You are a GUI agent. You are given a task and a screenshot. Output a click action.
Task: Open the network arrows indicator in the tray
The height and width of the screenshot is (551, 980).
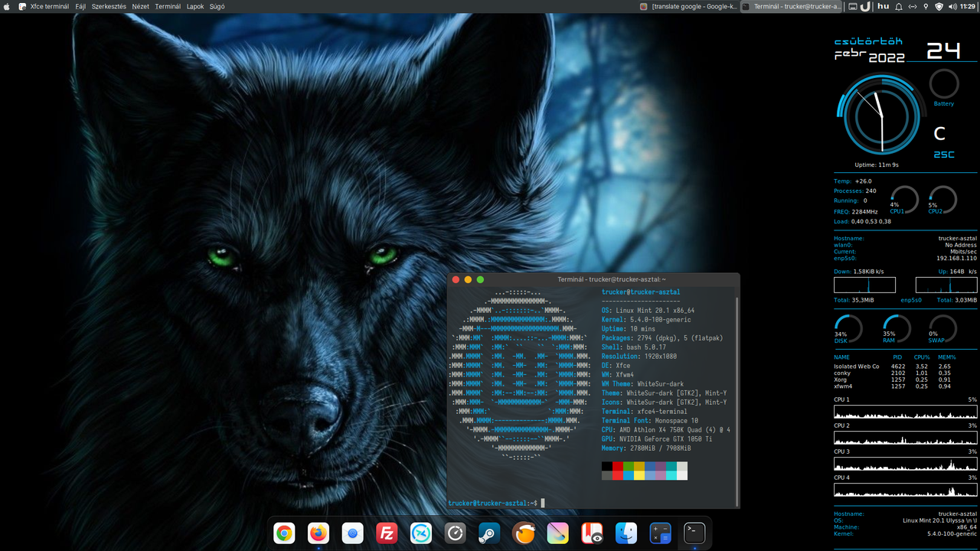tap(913, 6)
